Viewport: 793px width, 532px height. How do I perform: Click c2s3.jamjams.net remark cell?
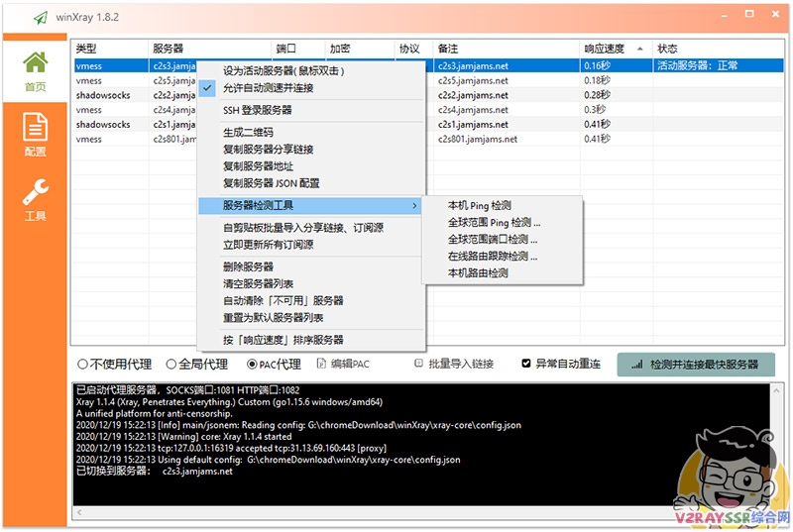coord(507,66)
